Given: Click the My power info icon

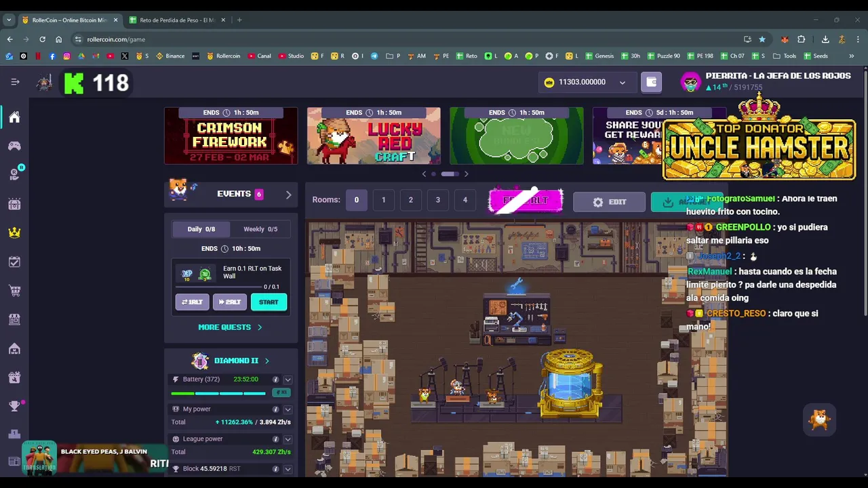Looking at the screenshot, I should coord(275,409).
